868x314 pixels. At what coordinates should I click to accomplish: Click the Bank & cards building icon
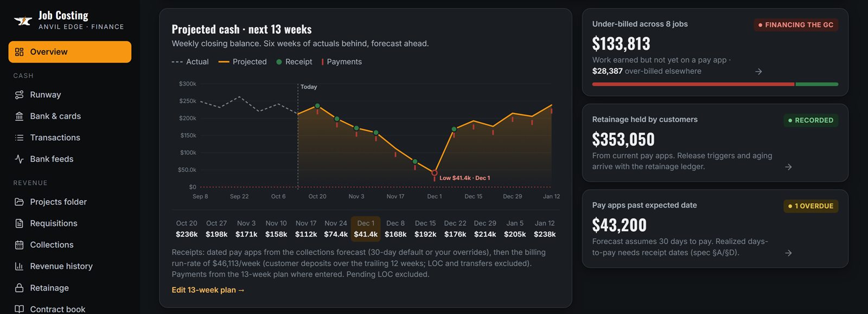pyautogui.click(x=20, y=116)
